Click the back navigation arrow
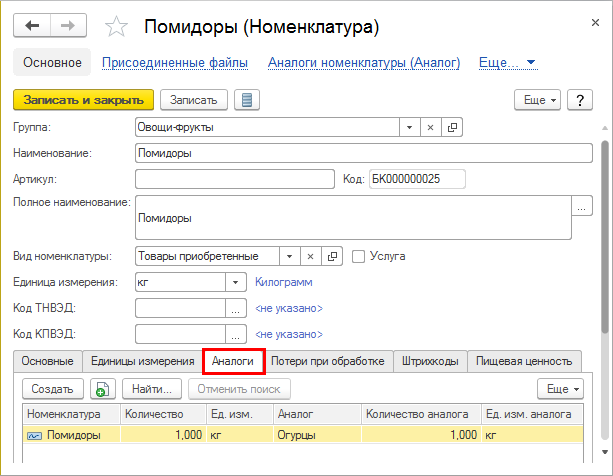 tap(32, 25)
